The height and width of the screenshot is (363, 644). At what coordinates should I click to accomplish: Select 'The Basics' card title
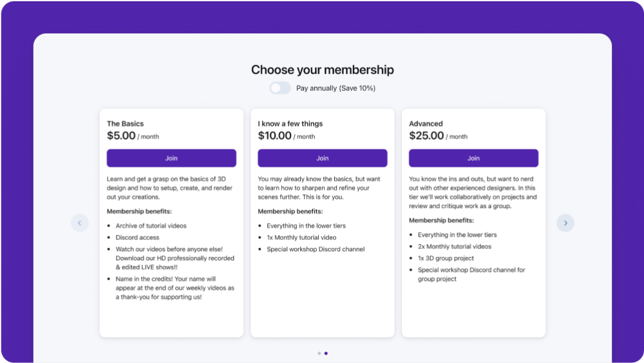tap(126, 124)
